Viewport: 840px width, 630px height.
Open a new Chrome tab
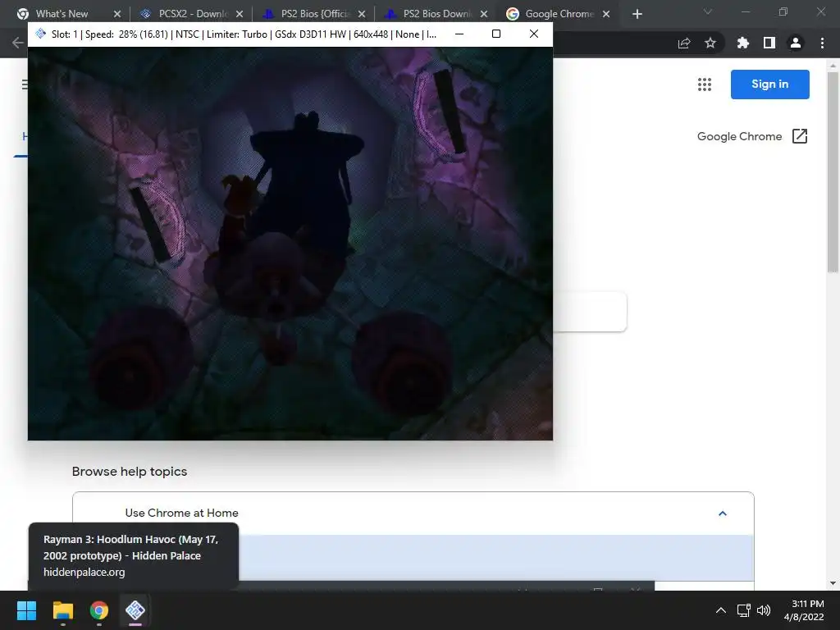point(637,14)
